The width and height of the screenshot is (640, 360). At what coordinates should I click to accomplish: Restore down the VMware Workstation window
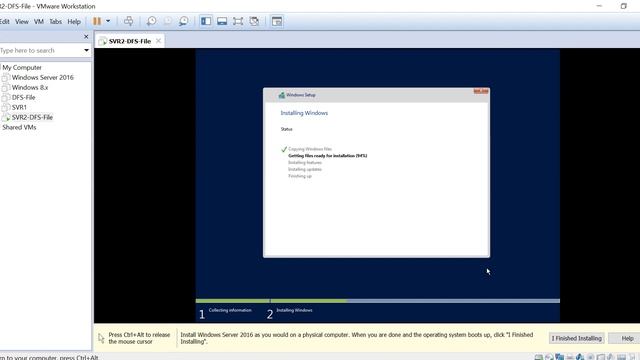pos(623,6)
